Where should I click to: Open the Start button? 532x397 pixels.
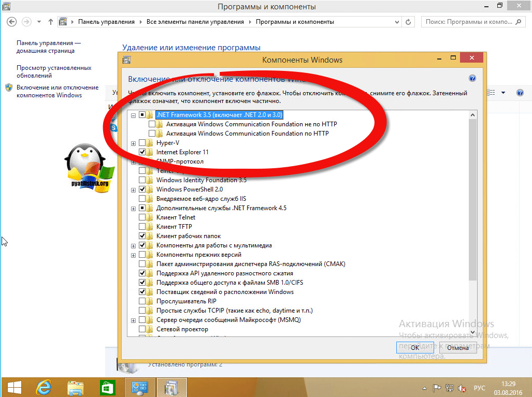tap(15, 387)
